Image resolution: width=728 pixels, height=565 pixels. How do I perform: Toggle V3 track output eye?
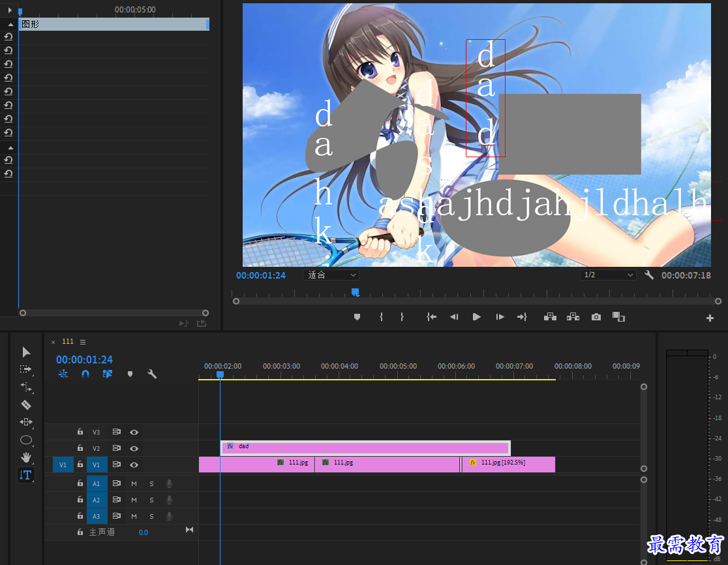coord(134,432)
